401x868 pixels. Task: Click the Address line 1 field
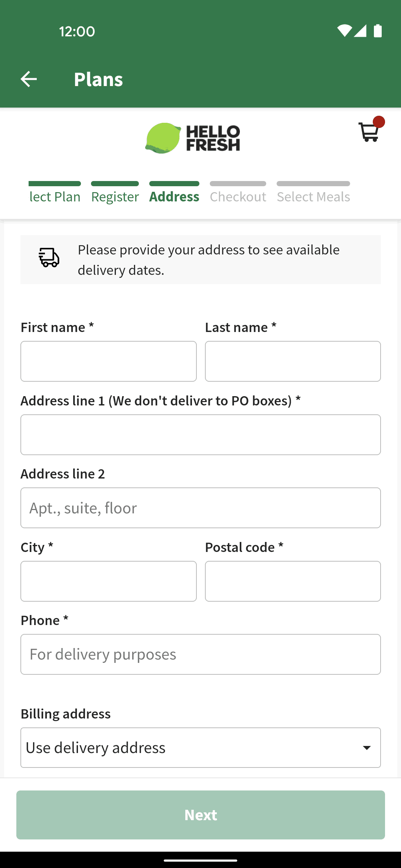click(x=200, y=435)
